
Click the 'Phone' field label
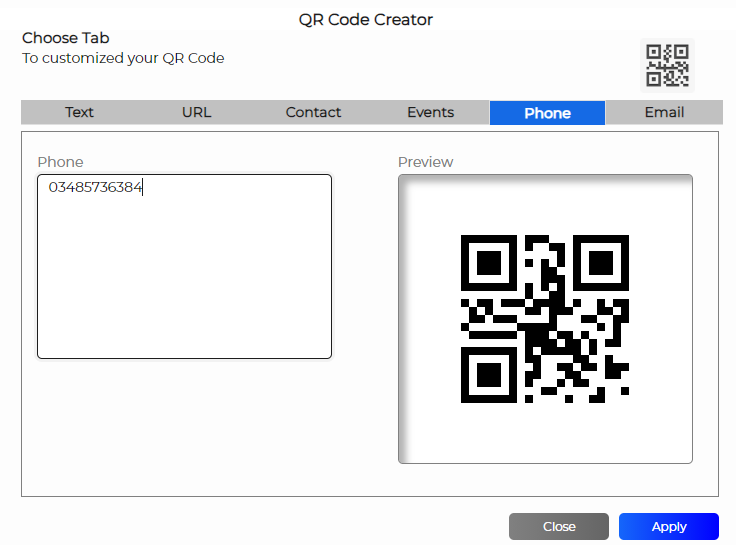(61, 162)
